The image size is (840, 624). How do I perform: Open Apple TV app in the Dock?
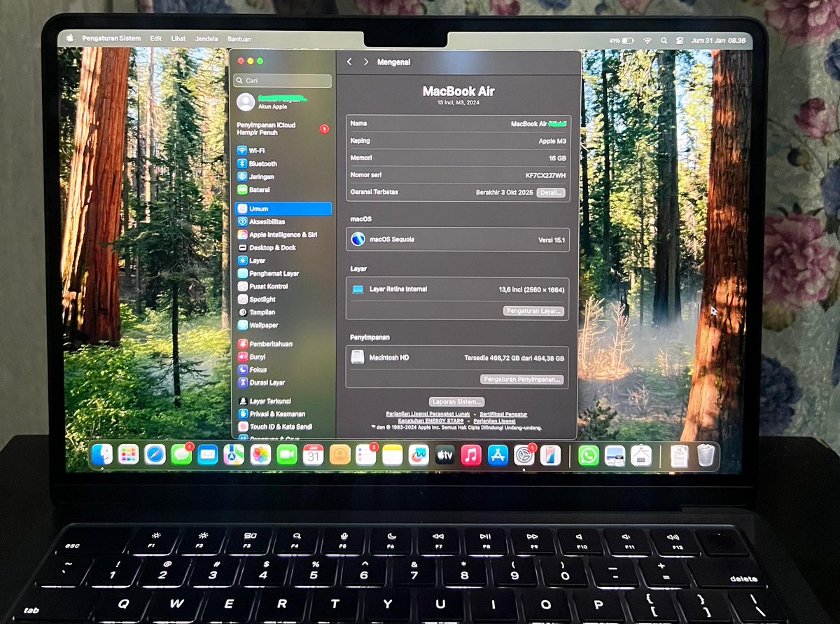point(445,456)
